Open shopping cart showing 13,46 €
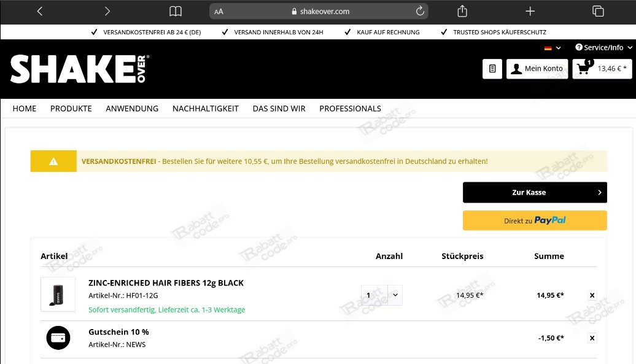The height and width of the screenshot is (364, 636). point(602,69)
